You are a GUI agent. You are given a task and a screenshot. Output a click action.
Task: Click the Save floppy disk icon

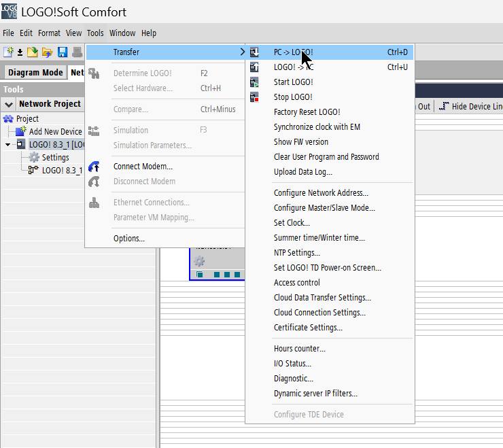tap(63, 52)
